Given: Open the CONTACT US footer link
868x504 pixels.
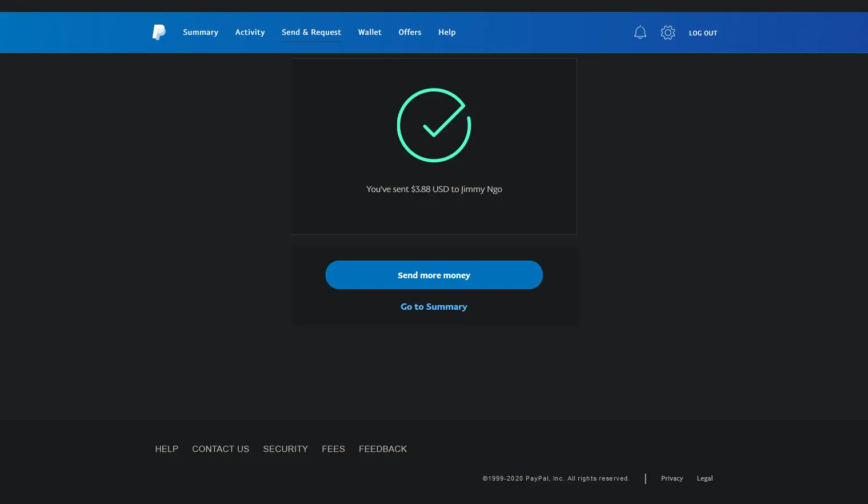Looking at the screenshot, I should (x=221, y=449).
